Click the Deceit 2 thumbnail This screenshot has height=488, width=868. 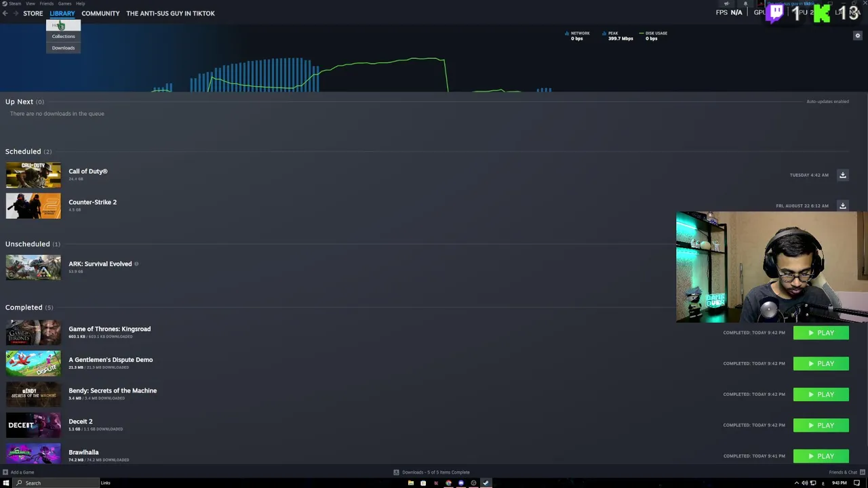(x=33, y=425)
